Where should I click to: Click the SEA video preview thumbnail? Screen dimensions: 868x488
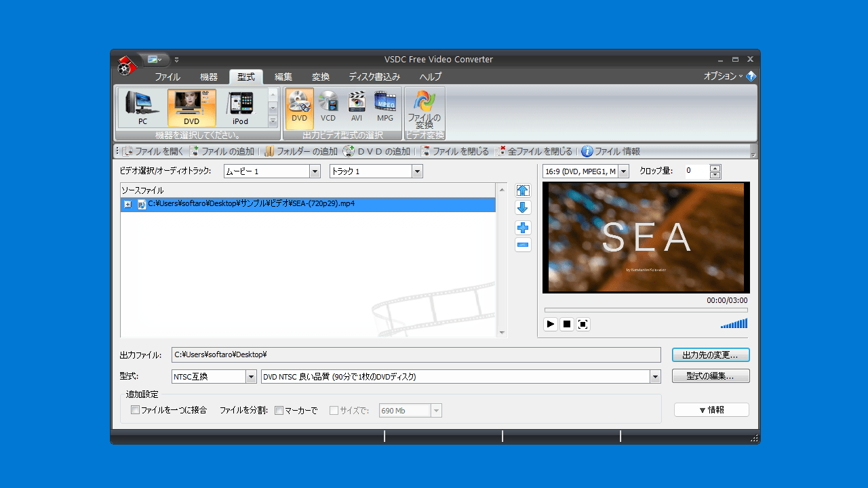pos(646,237)
